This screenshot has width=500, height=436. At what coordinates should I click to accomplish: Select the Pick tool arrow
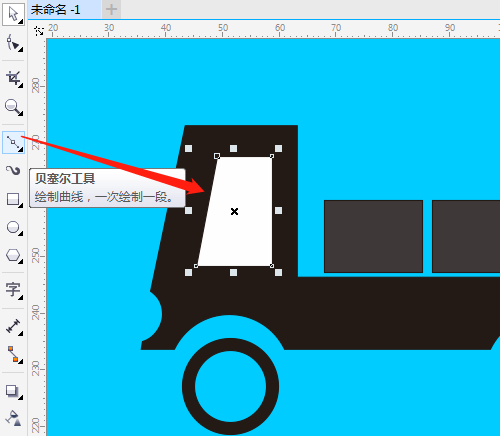click(13, 14)
